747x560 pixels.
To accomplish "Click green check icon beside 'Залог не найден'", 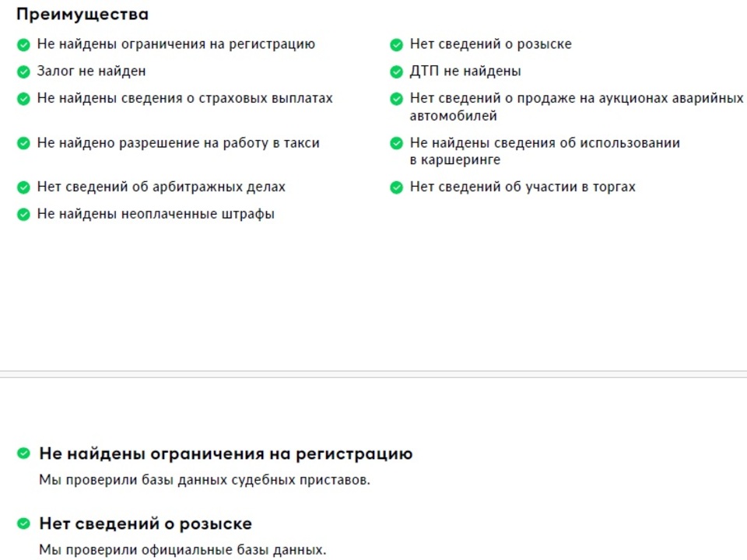I will coord(23,72).
